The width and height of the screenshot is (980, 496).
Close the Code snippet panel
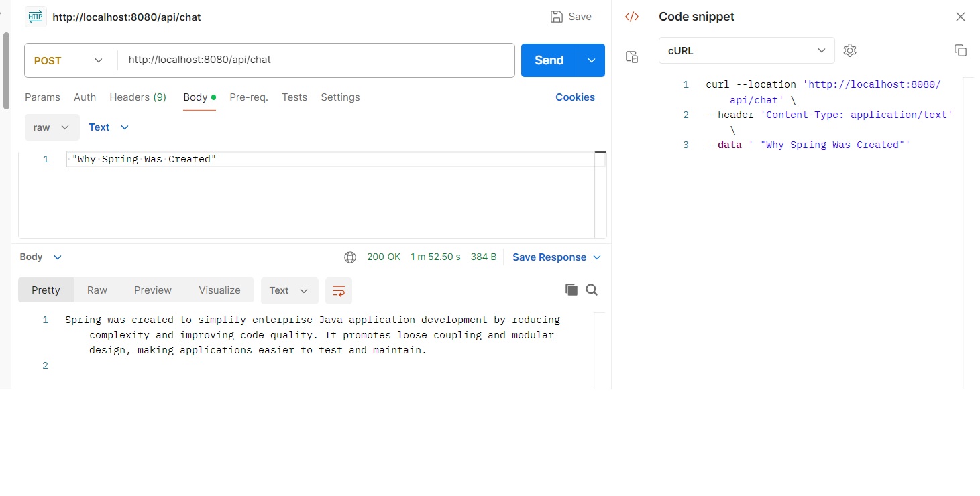(x=961, y=17)
